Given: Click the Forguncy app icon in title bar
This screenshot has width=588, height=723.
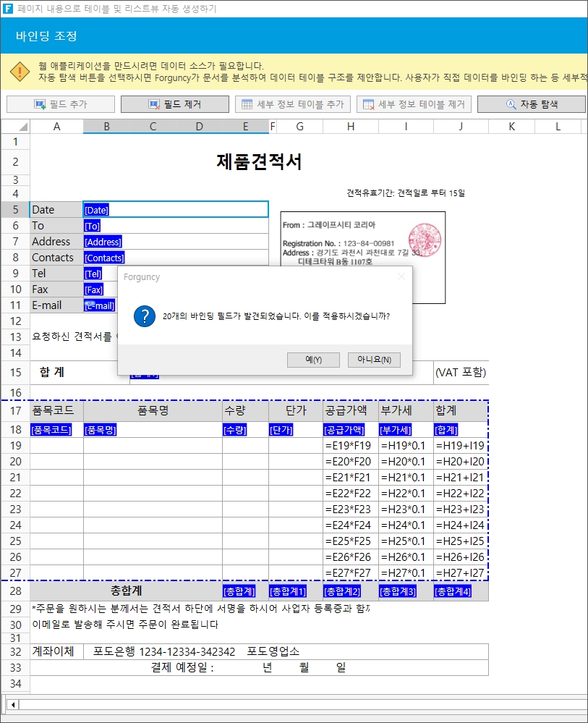Looking at the screenshot, I should (8, 8).
